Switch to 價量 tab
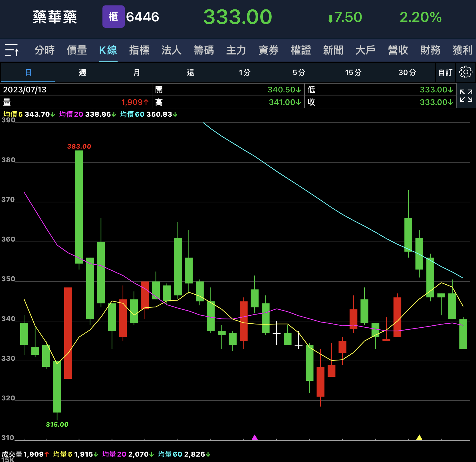Image resolution: width=476 pixels, height=462 pixels. [77, 50]
